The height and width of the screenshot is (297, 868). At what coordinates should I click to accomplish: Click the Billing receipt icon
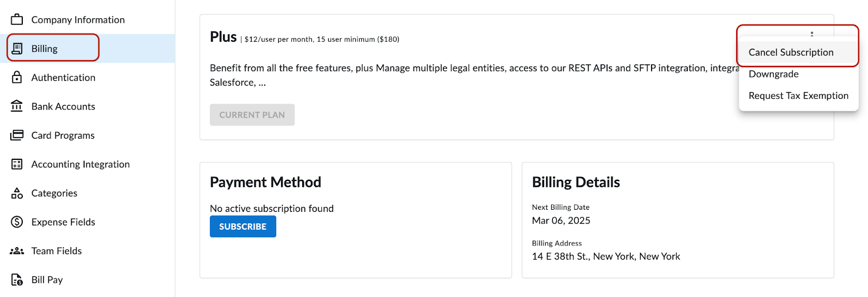click(x=17, y=48)
